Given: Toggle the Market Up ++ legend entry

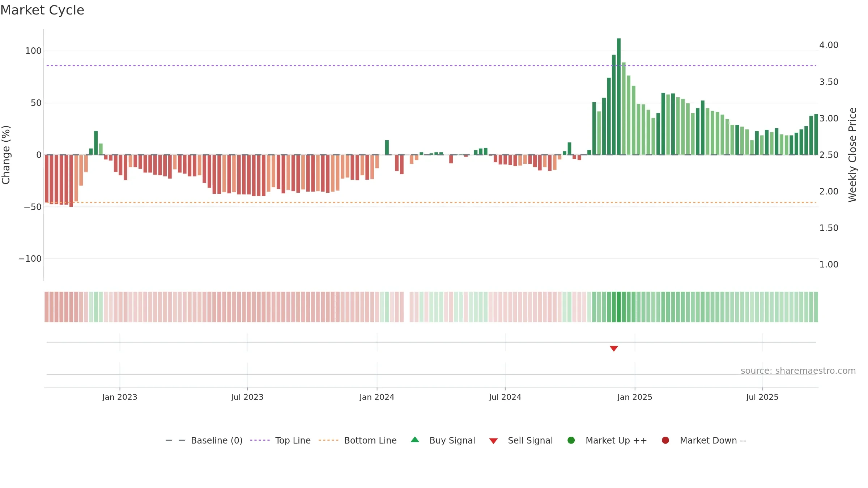Looking at the screenshot, I should (x=607, y=440).
